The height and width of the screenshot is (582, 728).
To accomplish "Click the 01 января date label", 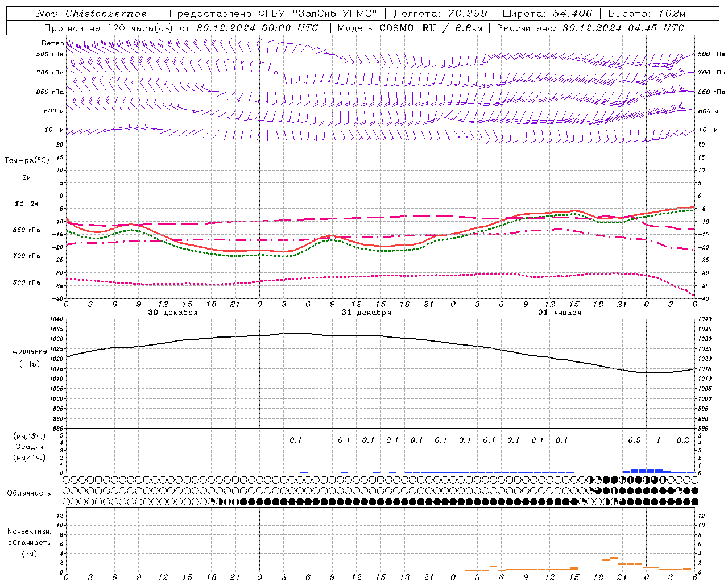I will [560, 313].
